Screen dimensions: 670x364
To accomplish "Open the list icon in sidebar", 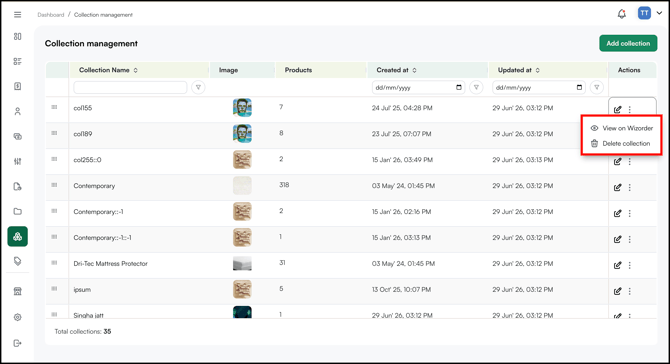I will coord(18,62).
